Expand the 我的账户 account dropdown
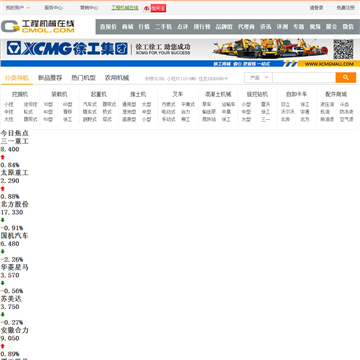 click(x=18, y=8)
